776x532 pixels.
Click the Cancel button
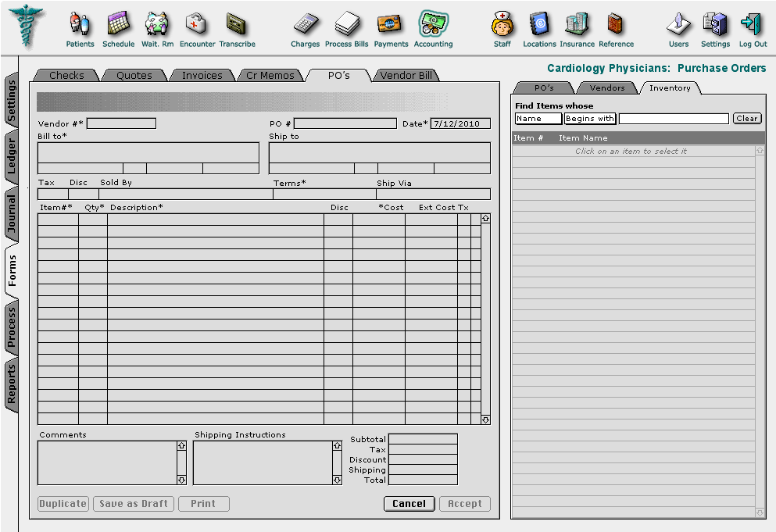point(409,503)
